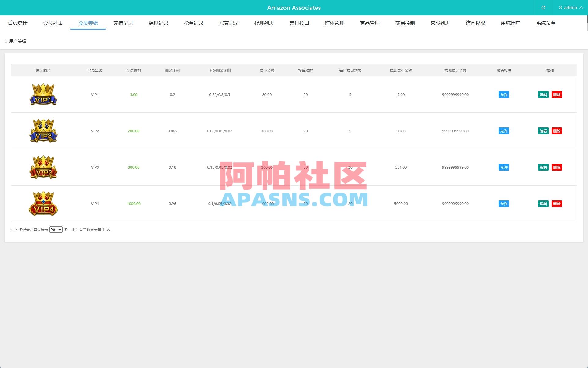This screenshot has height=368, width=588.
Task: Expand the 客服列表 customer service list
Action: coord(440,23)
